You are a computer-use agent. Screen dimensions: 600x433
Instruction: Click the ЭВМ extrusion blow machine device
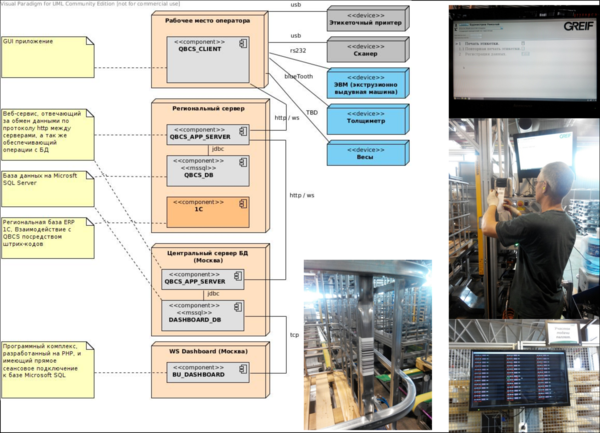coord(366,85)
